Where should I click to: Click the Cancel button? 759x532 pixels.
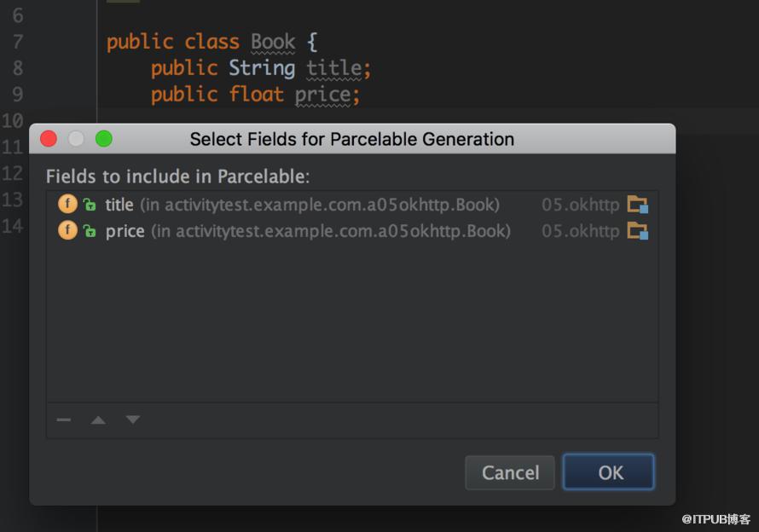point(510,472)
